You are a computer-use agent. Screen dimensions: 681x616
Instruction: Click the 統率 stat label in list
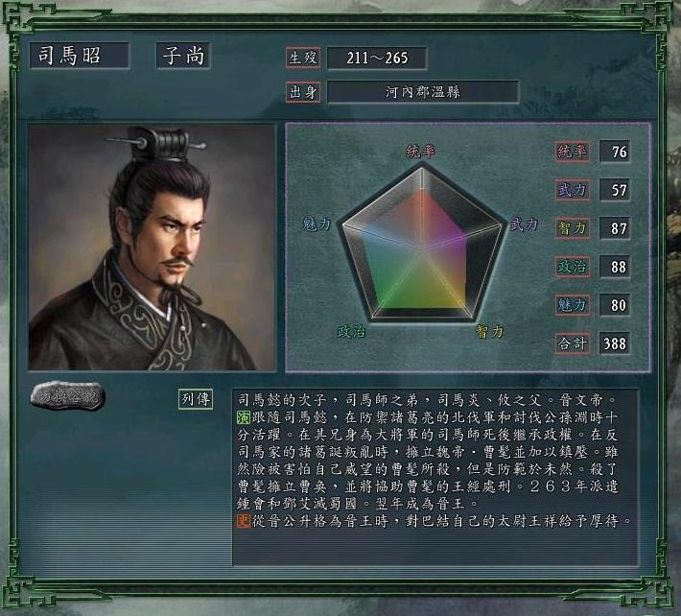(x=572, y=152)
